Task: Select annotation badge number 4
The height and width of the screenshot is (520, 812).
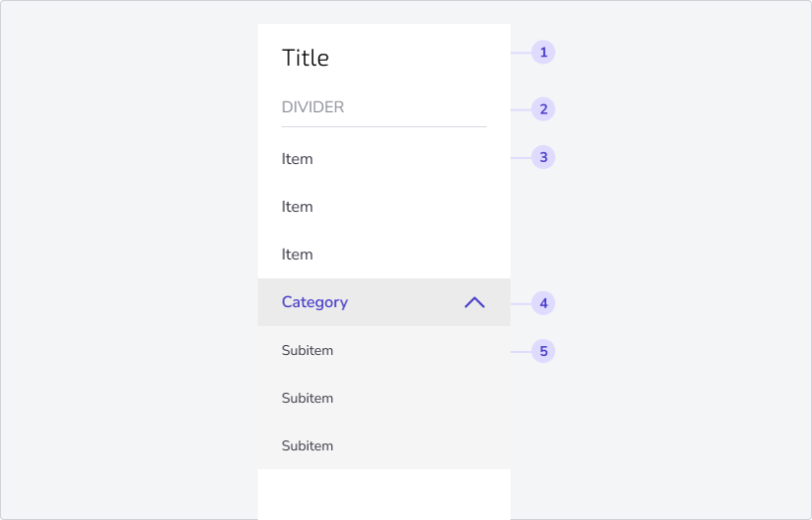Action: [x=543, y=303]
